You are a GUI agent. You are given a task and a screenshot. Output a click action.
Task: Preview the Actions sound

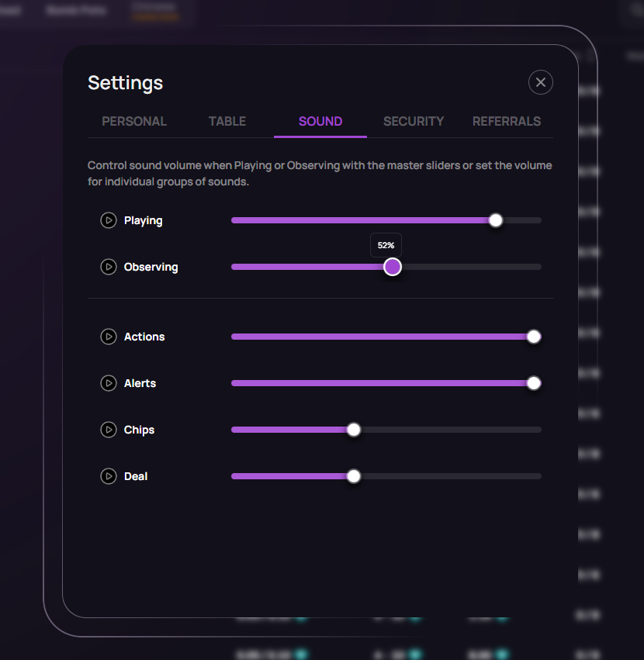pyautogui.click(x=109, y=337)
